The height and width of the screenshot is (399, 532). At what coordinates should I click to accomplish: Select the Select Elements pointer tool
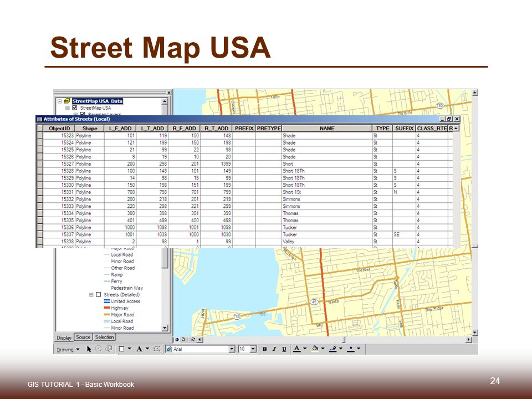[89, 349]
